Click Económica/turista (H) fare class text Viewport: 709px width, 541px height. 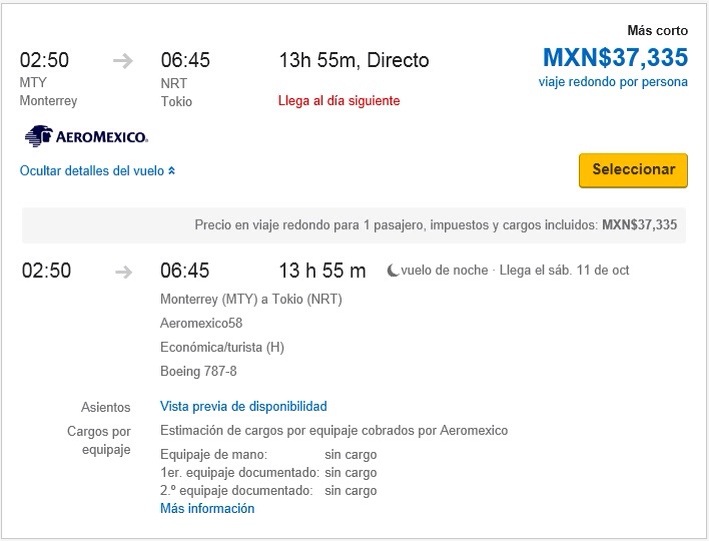tap(222, 347)
